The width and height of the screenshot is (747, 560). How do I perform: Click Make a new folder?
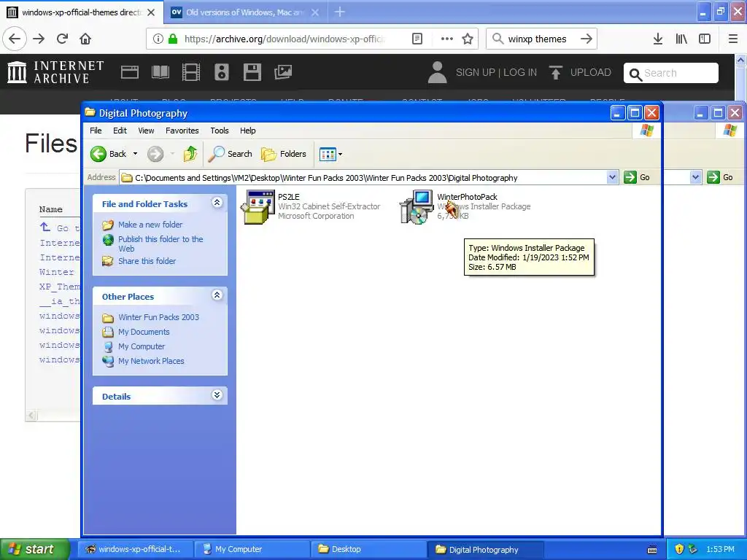[150, 225]
